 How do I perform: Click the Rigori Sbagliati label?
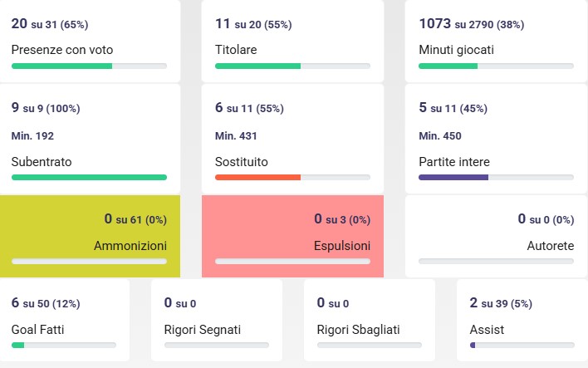click(359, 330)
